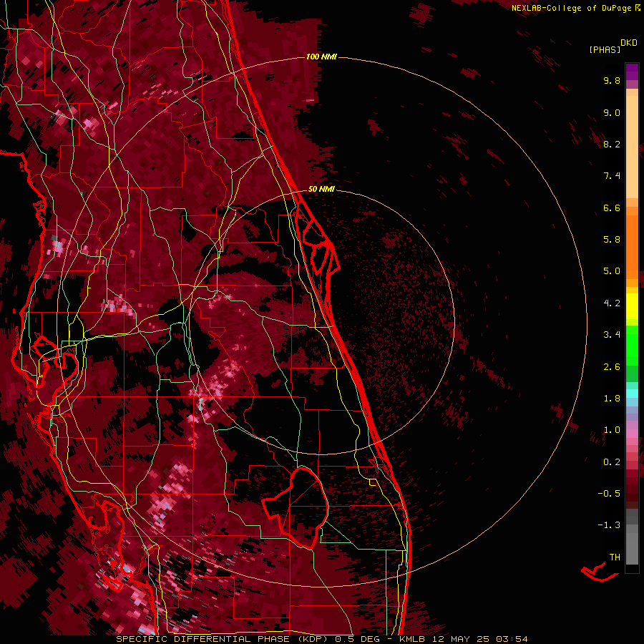644x644 pixels.
Task: Click the 12 MAY 25 date text
Action: pos(461,639)
